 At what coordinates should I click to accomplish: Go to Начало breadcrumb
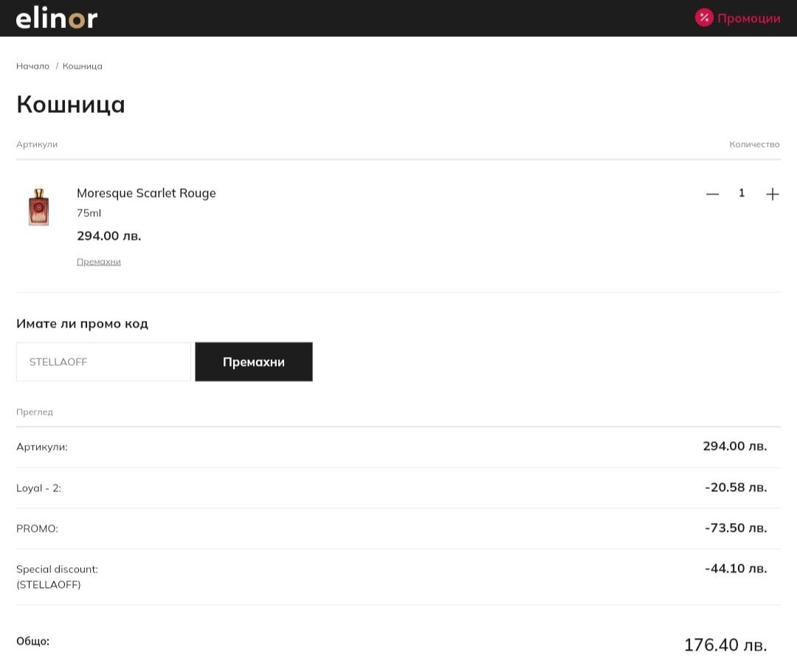click(32, 66)
